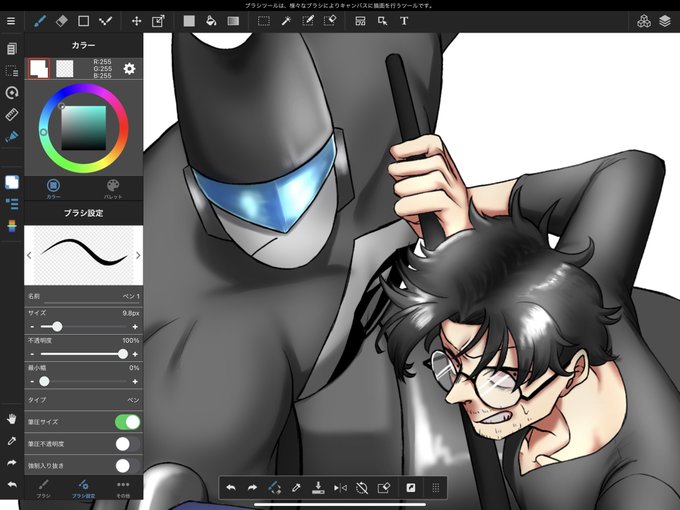Select the Text tool
Image resolution: width=680 pixels, height=510 pixels.
pyautogui.click(x=404, y=21)
